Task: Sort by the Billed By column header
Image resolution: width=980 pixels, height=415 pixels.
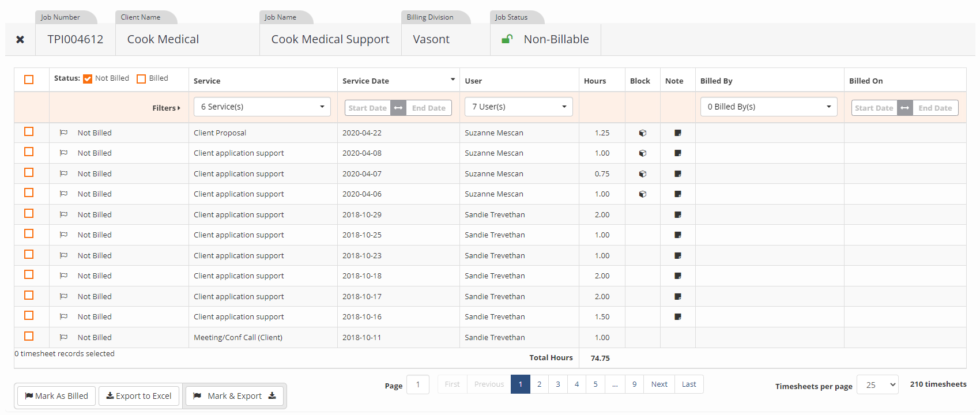Action: pyautogui.click(x=717, y=81)
